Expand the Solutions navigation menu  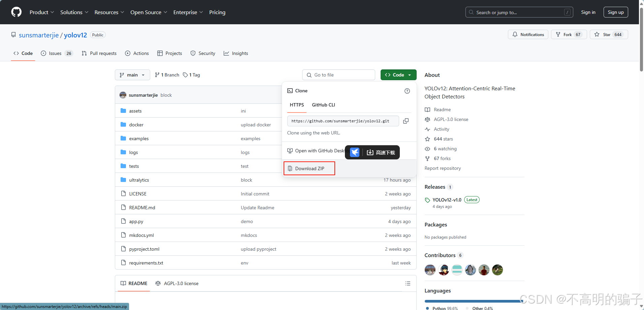click(x=74, y=12)
